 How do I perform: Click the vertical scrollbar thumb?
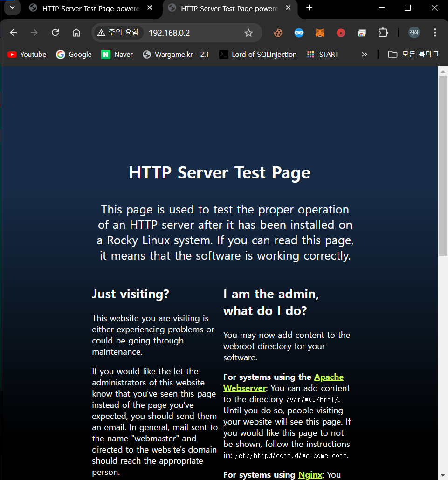pyautogui.click(x=443, y=165)
